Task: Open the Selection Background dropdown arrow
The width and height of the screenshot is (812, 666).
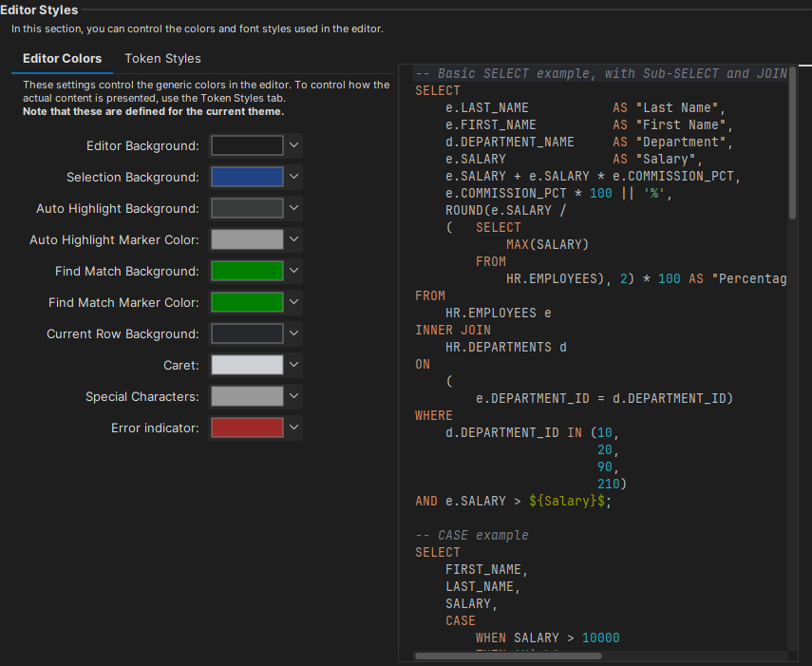Action: coord(293,177)
